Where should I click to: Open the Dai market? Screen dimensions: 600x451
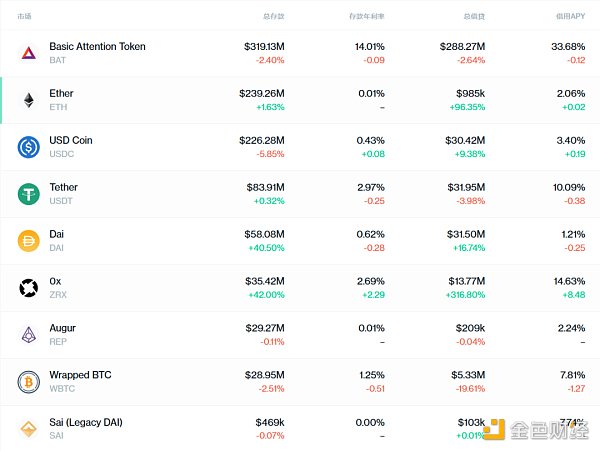[x=300, y=241]
